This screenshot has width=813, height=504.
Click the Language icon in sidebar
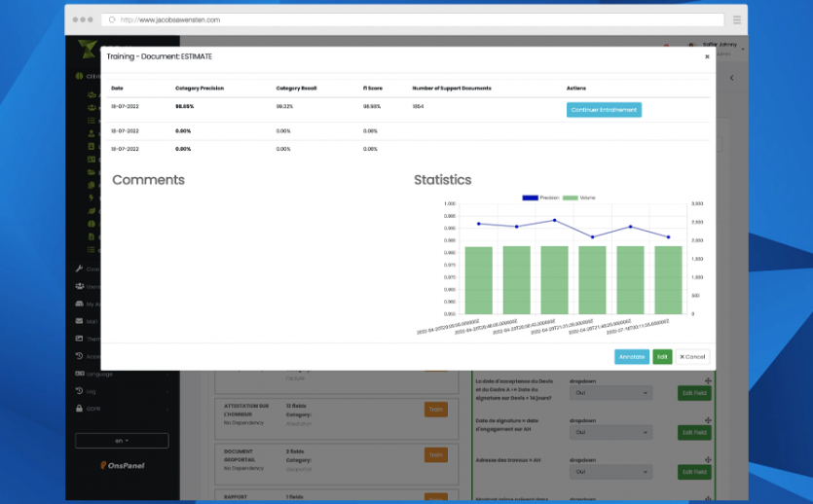[x=79, y=374]
